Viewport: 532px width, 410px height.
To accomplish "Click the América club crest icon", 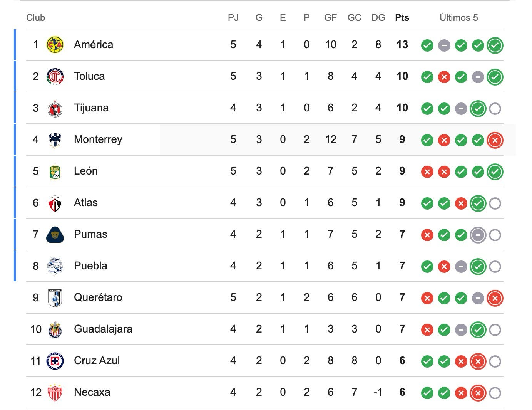I will (x=55, y=45).
